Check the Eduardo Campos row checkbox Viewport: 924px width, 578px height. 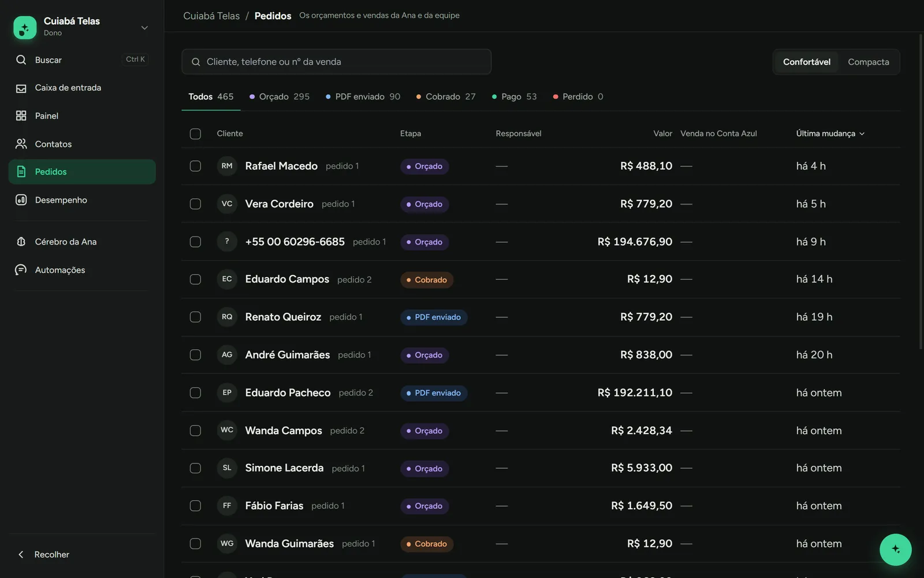pos(195,279)
